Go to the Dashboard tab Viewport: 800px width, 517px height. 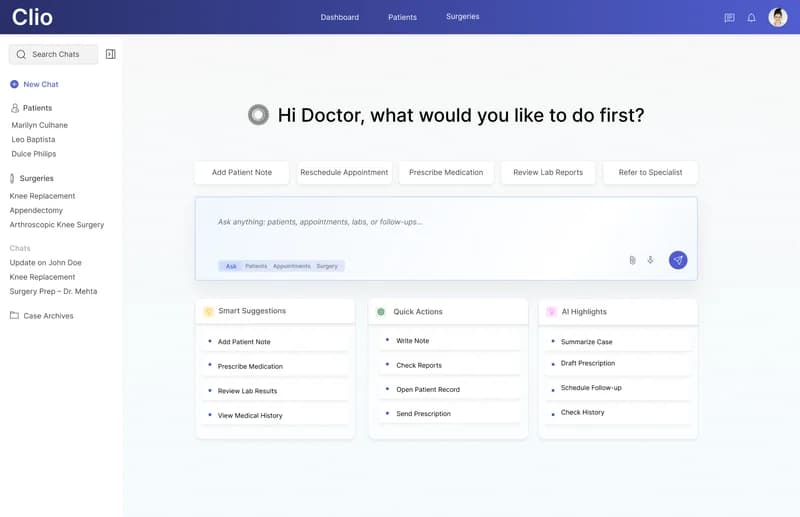(340, 17)
